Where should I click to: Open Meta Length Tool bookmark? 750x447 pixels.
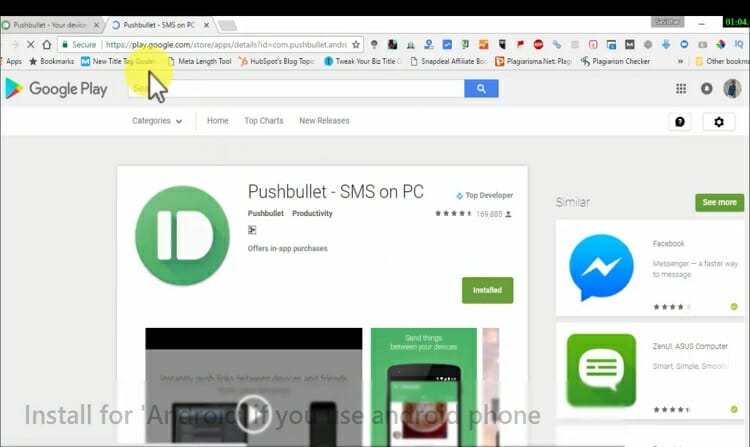pos(199,61)
